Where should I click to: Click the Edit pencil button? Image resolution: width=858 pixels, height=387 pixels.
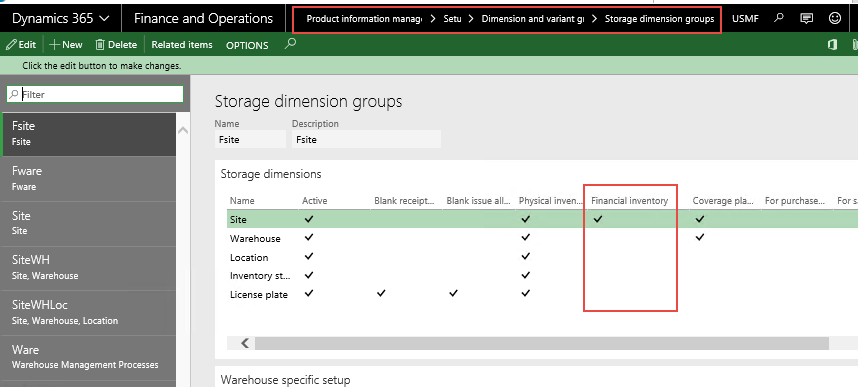coord(21,45)
